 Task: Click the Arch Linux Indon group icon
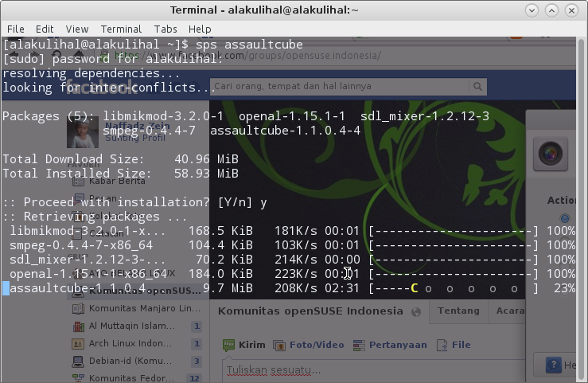[x=78, y=344]
